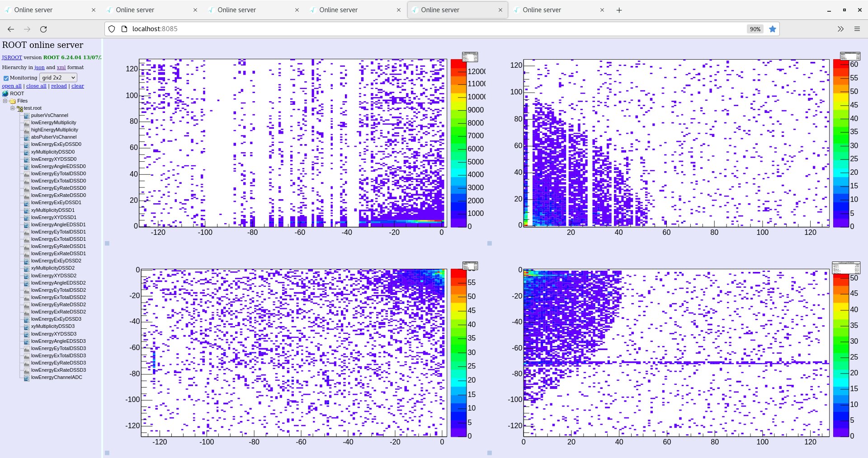
Task: Click the stats box on the top-left plot
Action: pos(470,57)
